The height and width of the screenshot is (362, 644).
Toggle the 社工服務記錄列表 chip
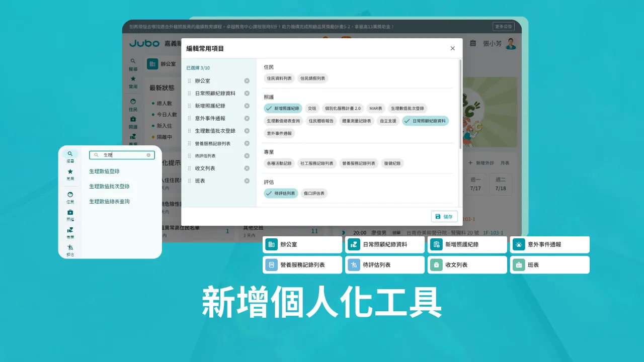point(317,163)
